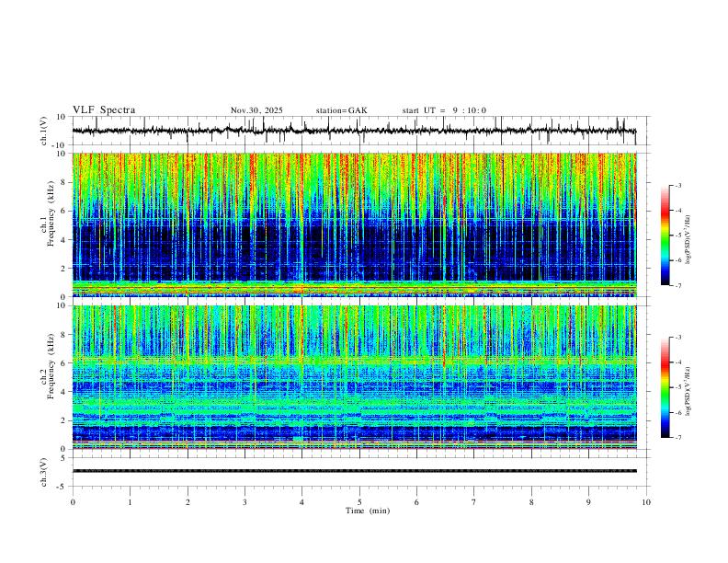728x563 pixels.
Task: Click the "6" kHz tick on ch.2 frequency axis
Action: [x=65, y=363]
